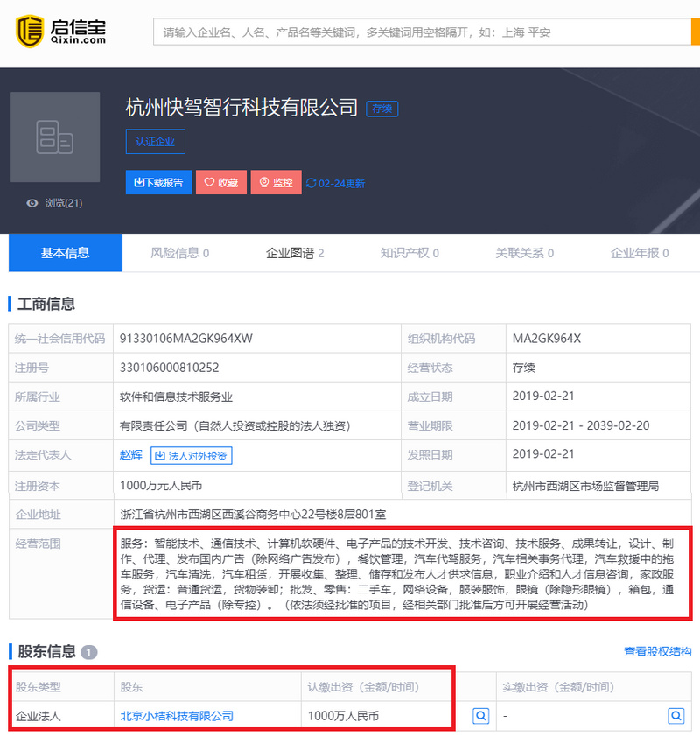Click the eye icon beside 浏览(21)
The image size is (700, 737).
pos(32,203)
